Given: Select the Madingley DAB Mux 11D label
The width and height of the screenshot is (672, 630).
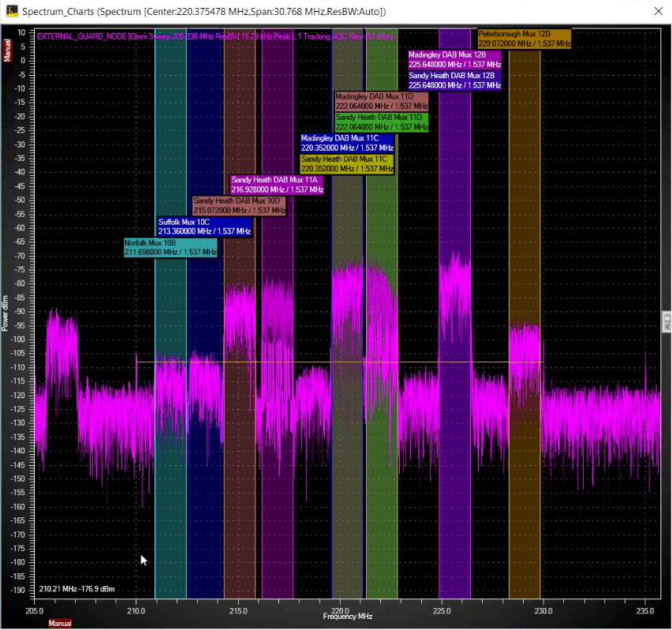Looking at the screenshot, I should point(382,101).
